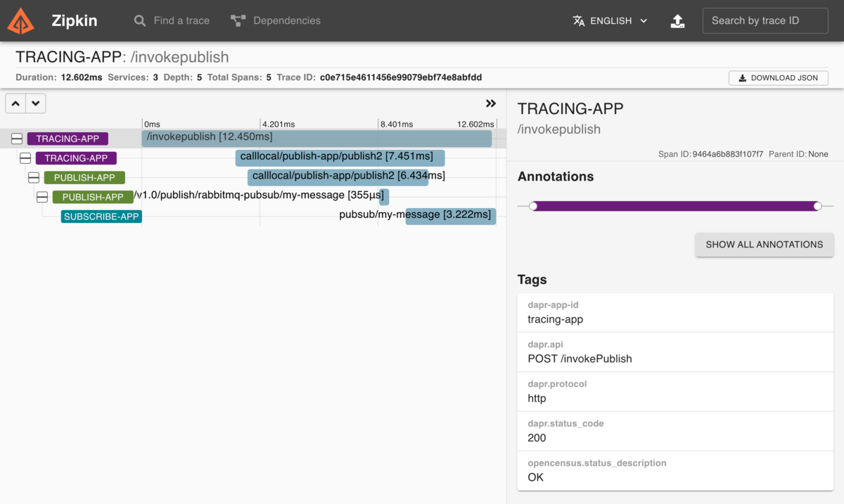Click the Annotations section heading

556,176
